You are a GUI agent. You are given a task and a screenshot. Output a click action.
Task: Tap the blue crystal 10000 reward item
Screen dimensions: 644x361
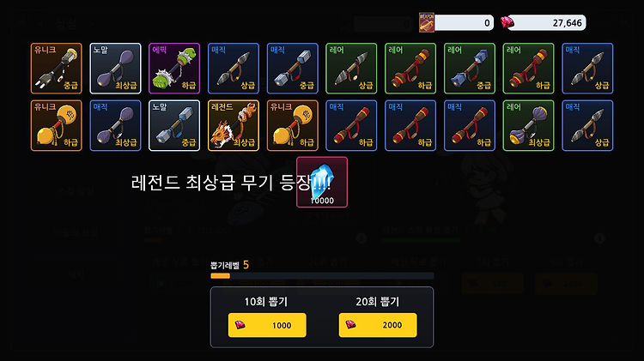click(322, 182)
